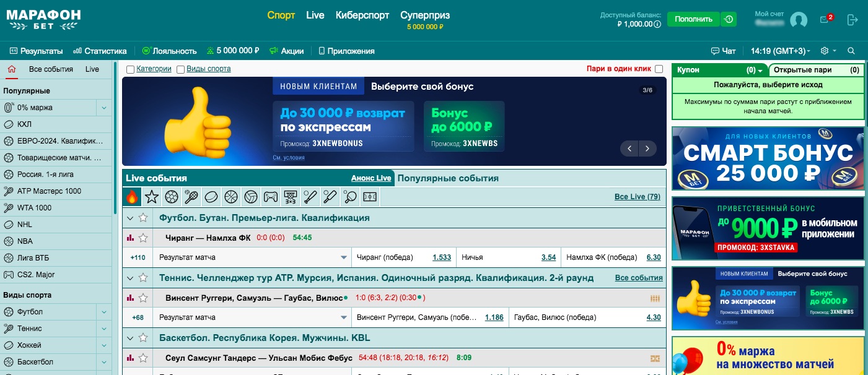Open Спорт in the top navigation
The image size is (868, 375).
click(x=281, y=15)
